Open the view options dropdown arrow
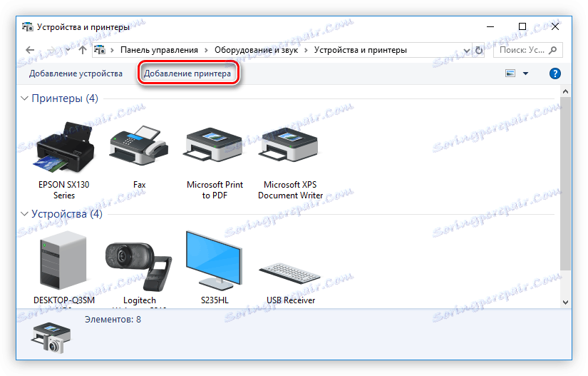The height and width of the screenshot is (376, 588). pos(526,73)
